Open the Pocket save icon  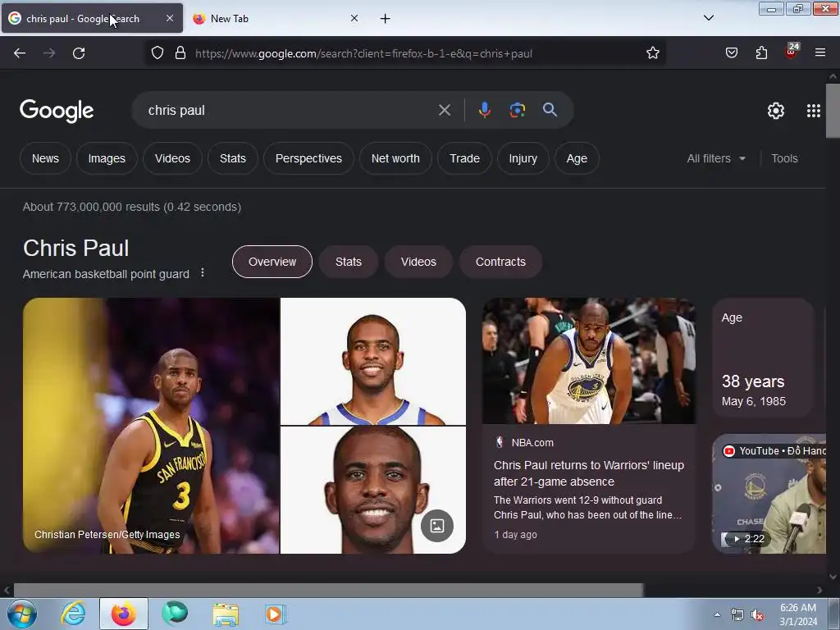point(731,52)
